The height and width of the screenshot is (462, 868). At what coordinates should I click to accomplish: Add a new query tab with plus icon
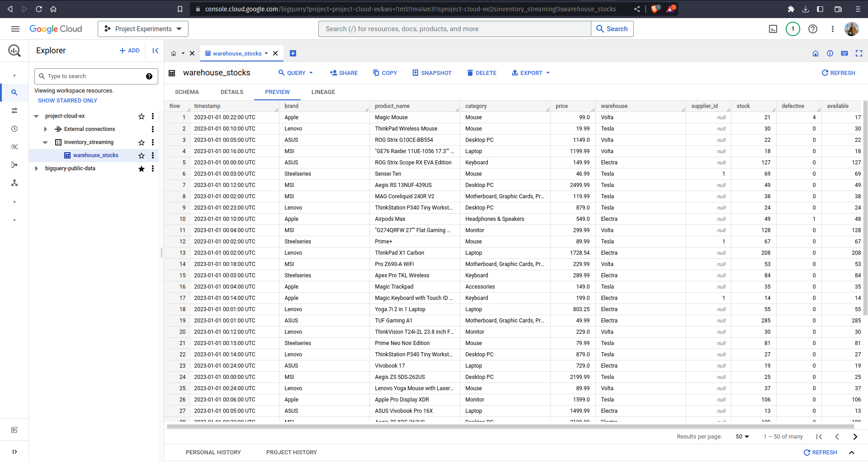(x=293, y=53)
